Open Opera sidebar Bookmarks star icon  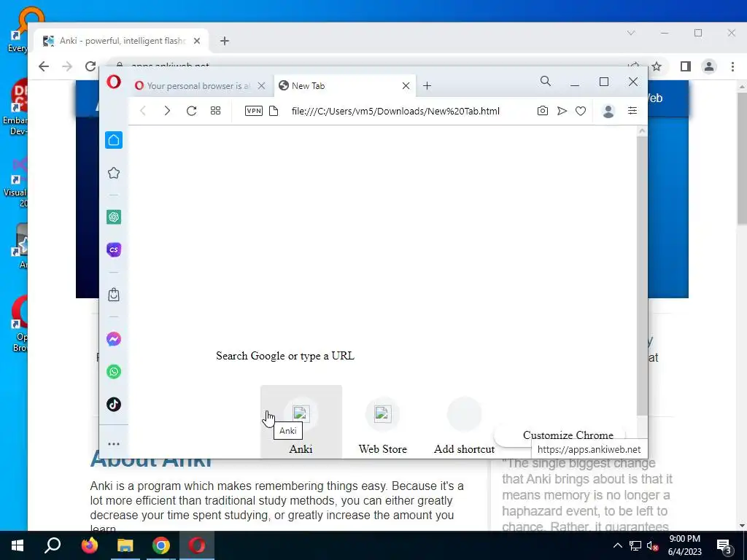click(113, 173)
